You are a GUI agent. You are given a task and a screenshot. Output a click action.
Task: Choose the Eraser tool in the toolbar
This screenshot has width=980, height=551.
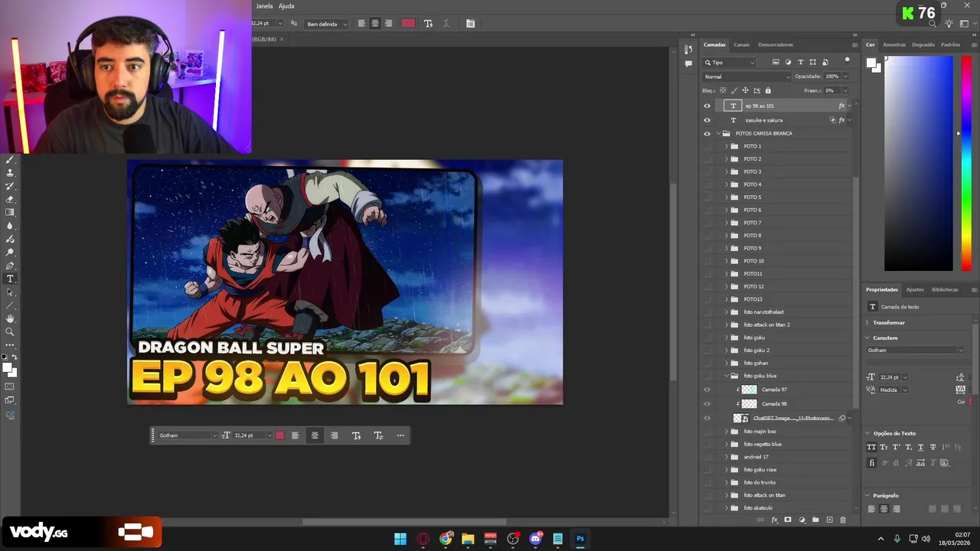coord(10,199)
